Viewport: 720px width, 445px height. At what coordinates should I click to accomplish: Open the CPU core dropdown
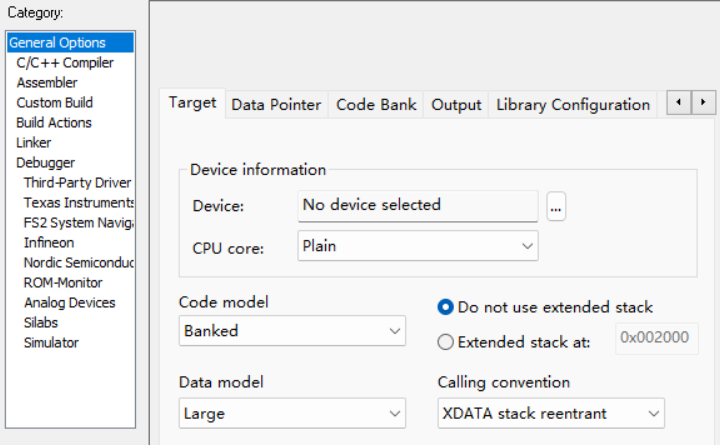point(418,246)
